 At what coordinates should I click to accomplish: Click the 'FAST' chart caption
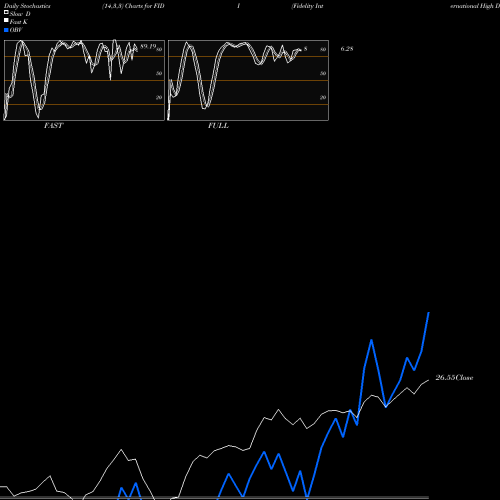[53, 126]
